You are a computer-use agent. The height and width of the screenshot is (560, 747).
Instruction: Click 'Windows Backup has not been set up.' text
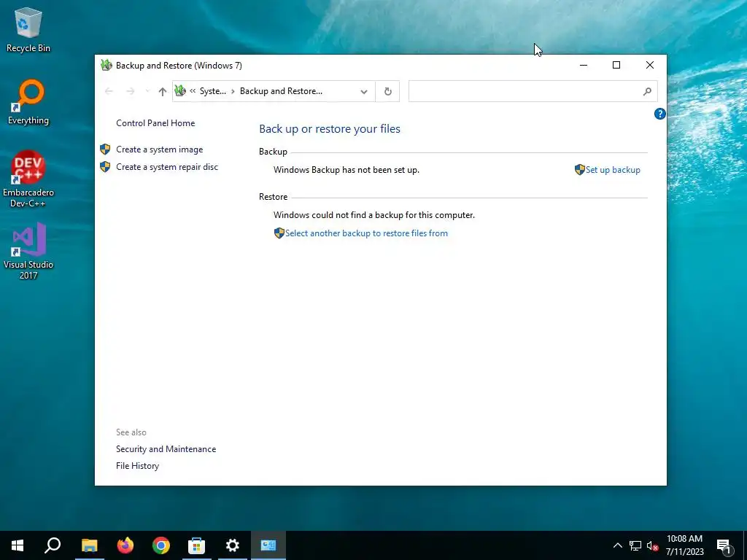[347, 170]
